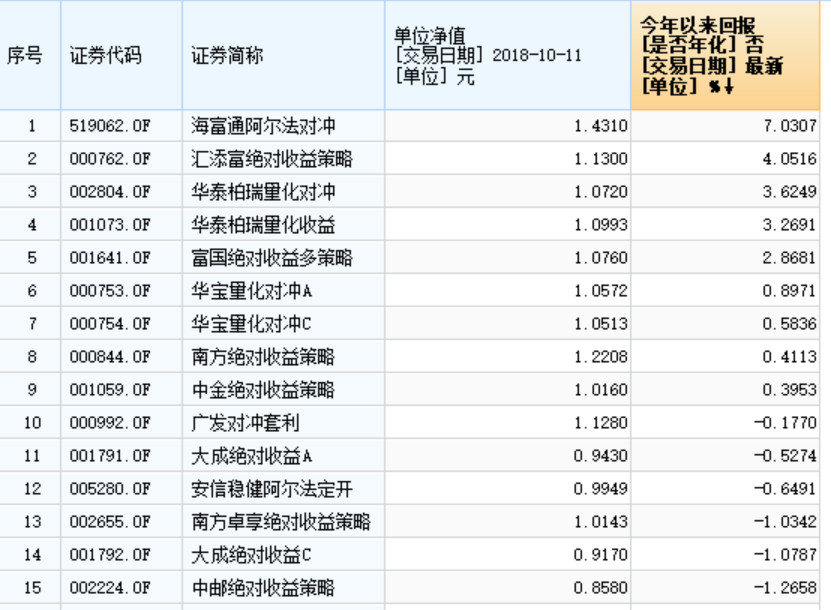Viewport: 831px width, 610px height.
Task: Select fund 中金绝对收益策略
Action: 264,390
